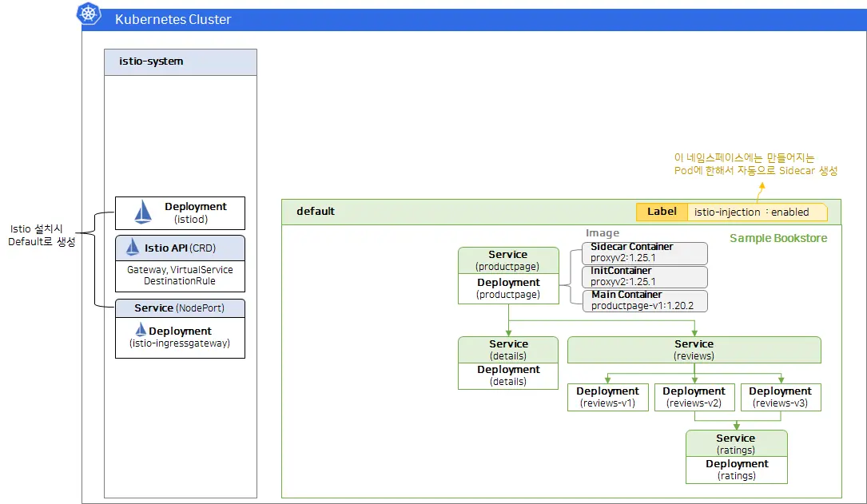The height and width of the screenshot is (504, 867).
Task: Click the Deployment (reviews-v3) box
Action: 780,397
